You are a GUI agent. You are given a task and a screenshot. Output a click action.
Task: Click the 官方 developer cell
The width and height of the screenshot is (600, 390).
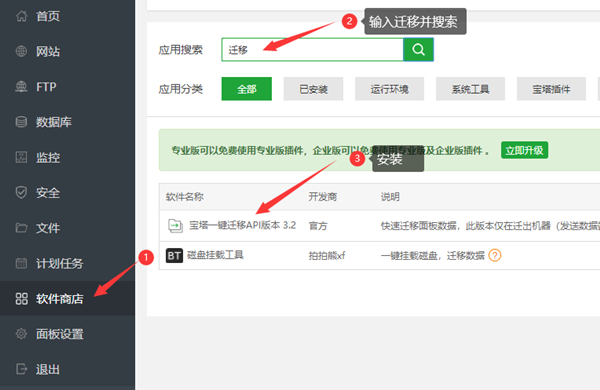pyautogui.click(x=318, y=226)
